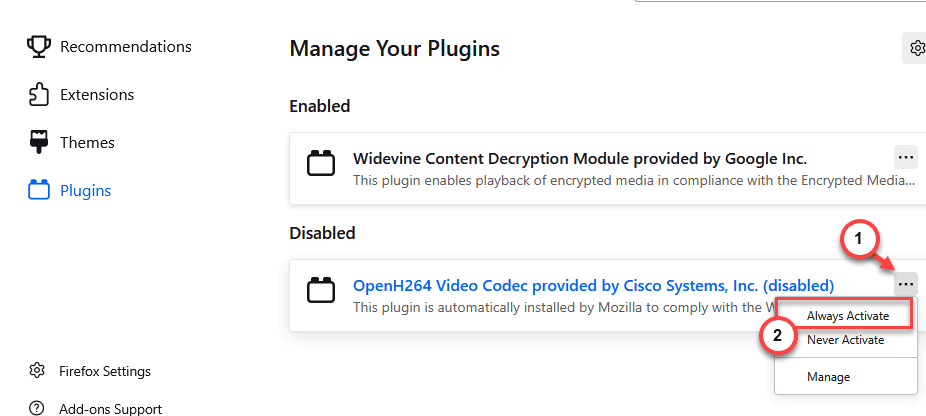926x416 pixels.
Task: Click the Firefox Settings gear icon
Action: (x=37, y=371)
